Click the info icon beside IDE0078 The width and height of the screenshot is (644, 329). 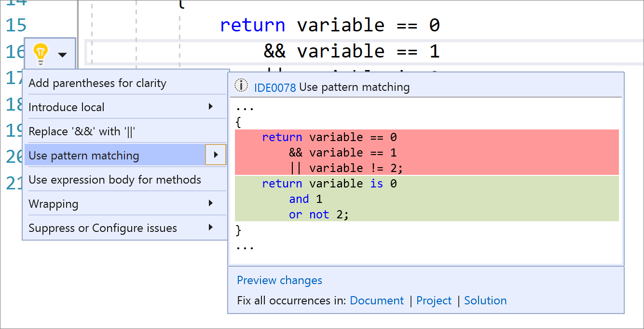click(x=241, y=86)
